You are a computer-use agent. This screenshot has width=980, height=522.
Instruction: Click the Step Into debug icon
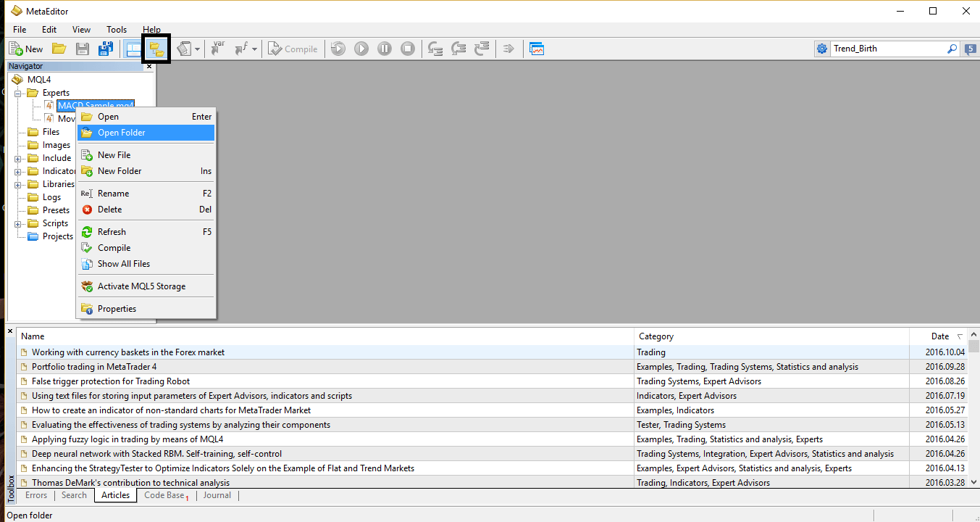point(435,49)
